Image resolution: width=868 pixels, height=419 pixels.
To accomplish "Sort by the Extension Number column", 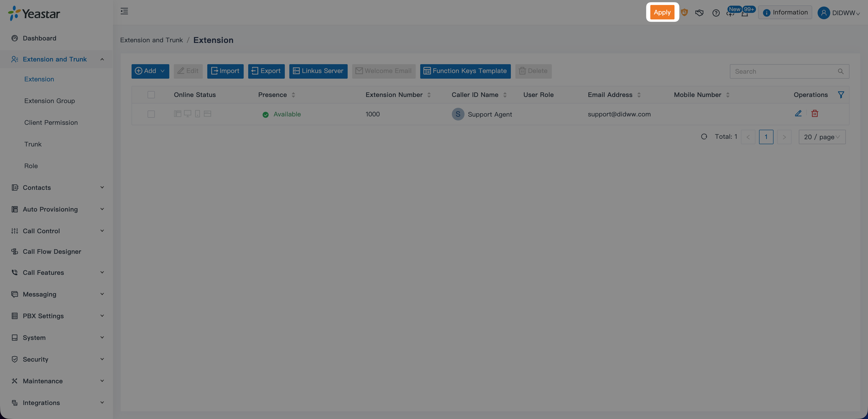I will (x=429, y=95).
